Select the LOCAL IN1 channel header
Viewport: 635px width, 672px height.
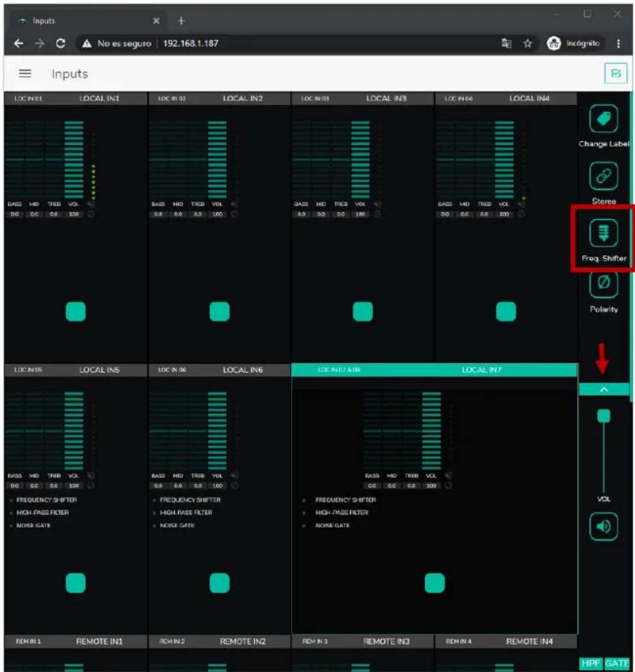[x=76, y=98]
